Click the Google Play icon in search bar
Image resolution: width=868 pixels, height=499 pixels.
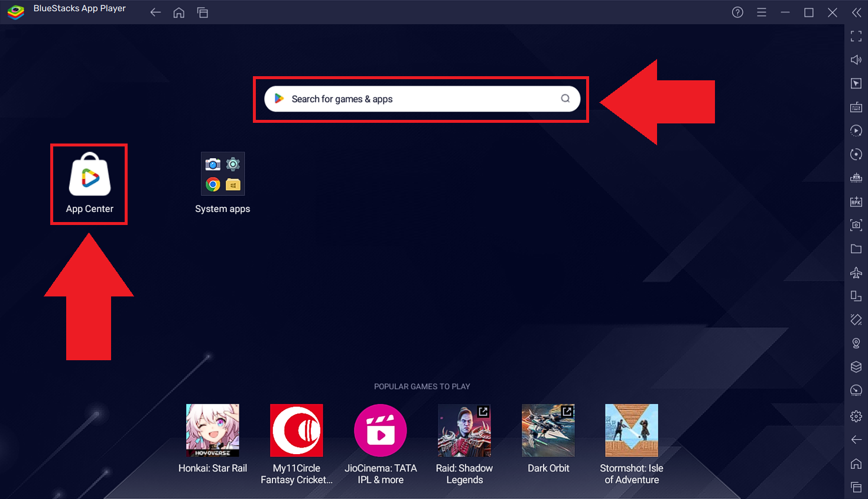(x=279, y=99)
